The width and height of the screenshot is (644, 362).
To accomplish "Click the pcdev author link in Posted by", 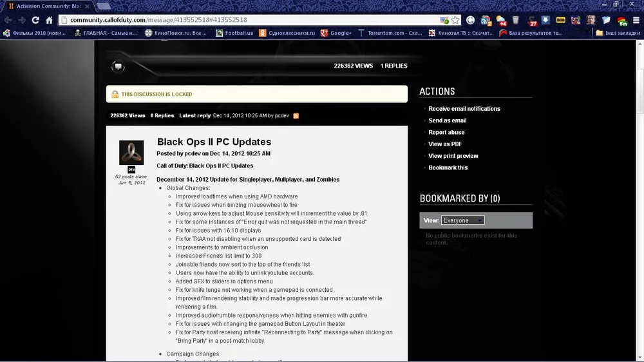I will pos(192,154).
